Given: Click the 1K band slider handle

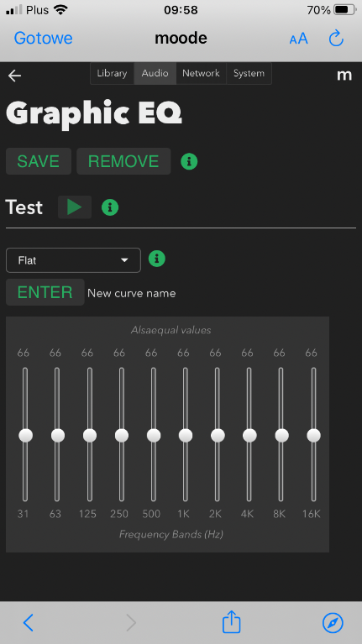Looking at the screenshot, I should tap(186, 436).
